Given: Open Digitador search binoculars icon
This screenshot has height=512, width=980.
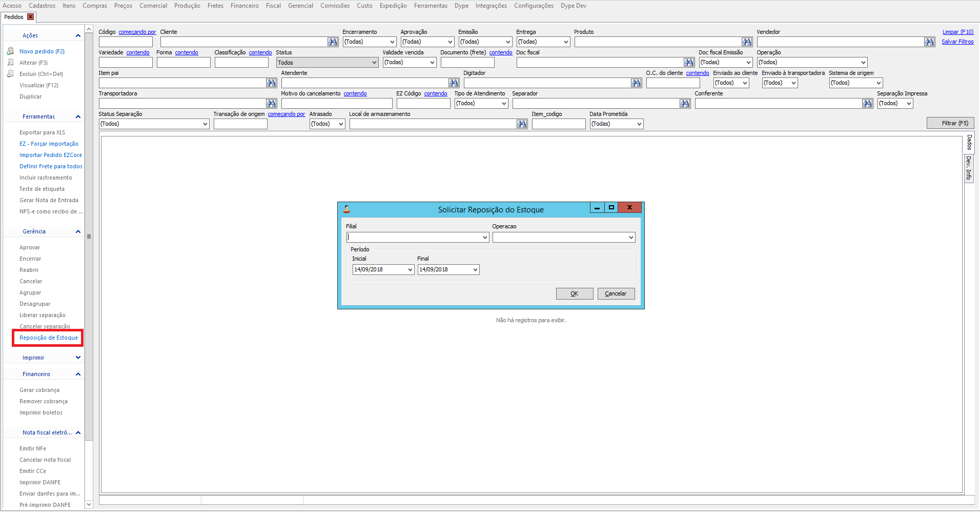Looking at the screenshot, I should [x=636, y=83].
